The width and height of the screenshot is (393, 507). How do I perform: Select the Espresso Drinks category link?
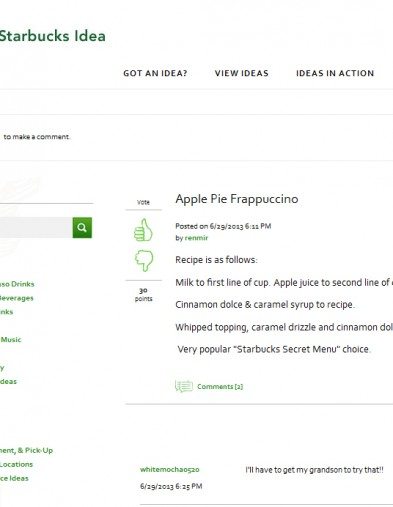(17, 284)
